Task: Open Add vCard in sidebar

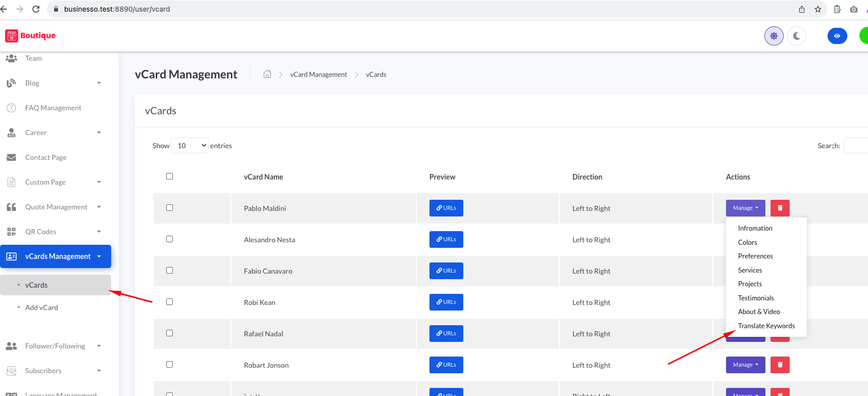Action: click(41, 307)
